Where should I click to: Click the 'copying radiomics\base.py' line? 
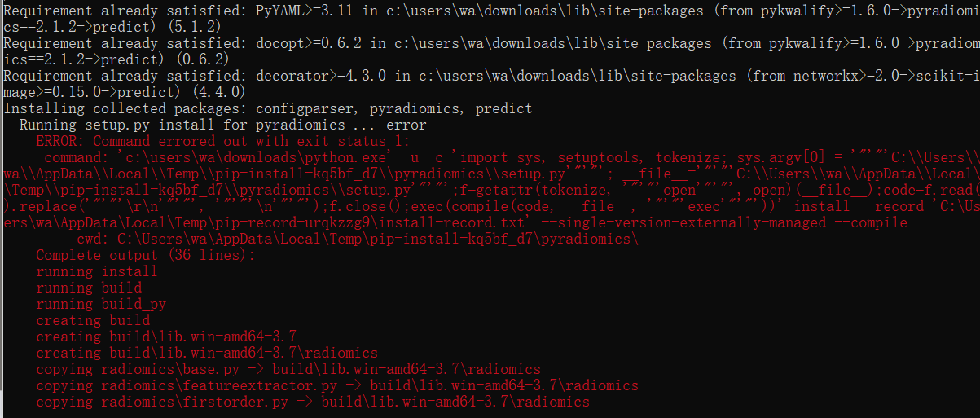(288, 369)
